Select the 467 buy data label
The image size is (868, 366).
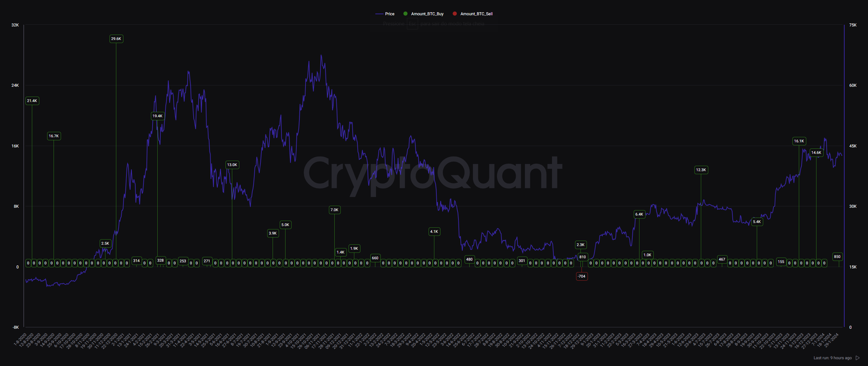pos(722,260)
